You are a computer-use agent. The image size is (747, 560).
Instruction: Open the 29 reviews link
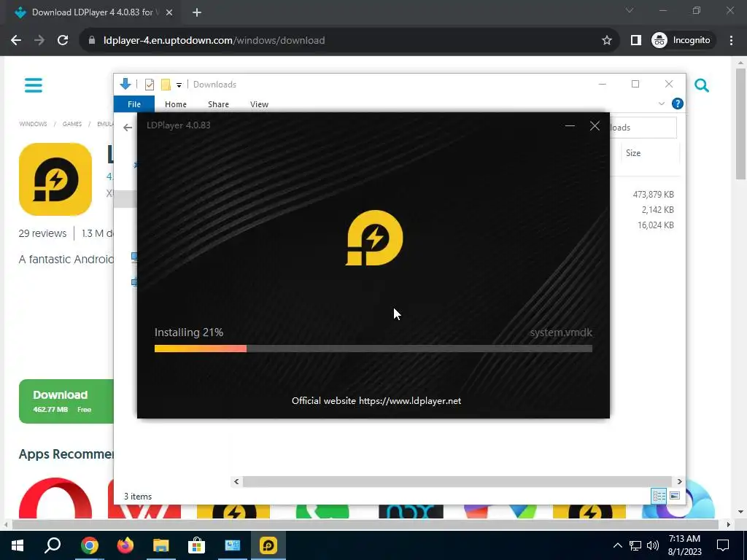(x=42, y=233)
